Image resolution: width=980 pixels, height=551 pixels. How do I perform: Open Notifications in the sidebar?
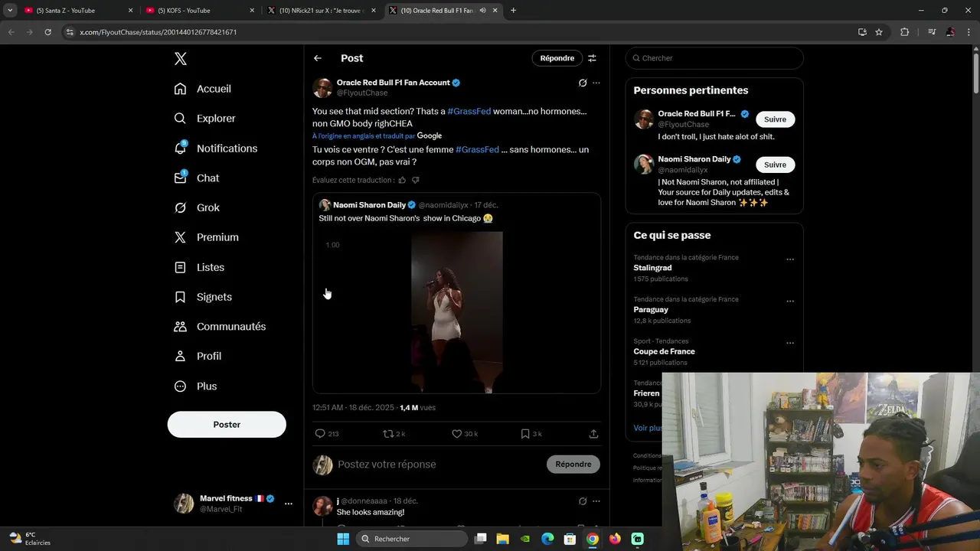[216, 148]
